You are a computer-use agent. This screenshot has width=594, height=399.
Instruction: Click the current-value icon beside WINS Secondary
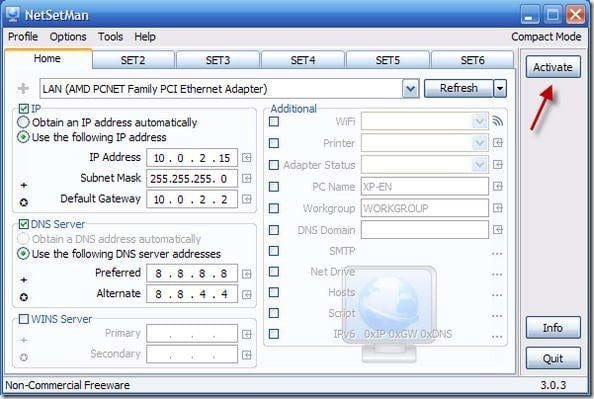tap(247, 355)
